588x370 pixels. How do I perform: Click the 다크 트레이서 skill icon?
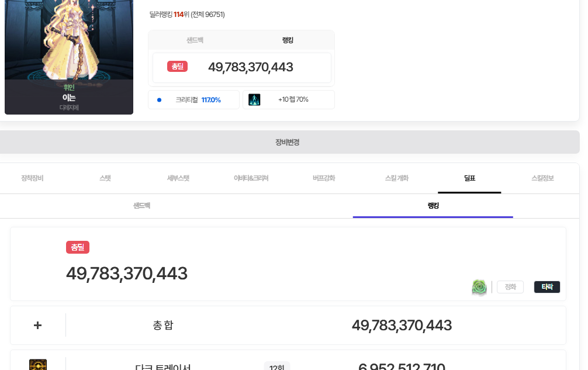click(38, 365)
